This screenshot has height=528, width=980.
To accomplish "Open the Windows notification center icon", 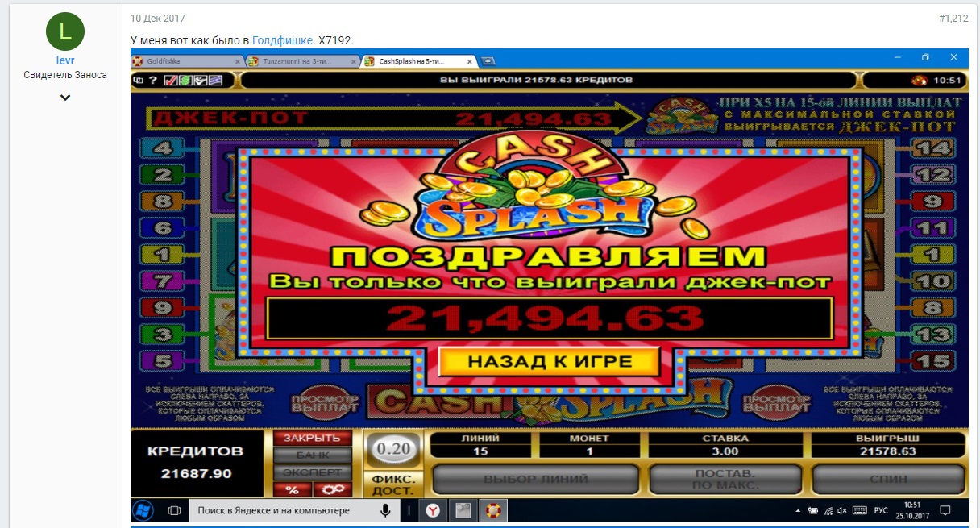I will (945, 510).
